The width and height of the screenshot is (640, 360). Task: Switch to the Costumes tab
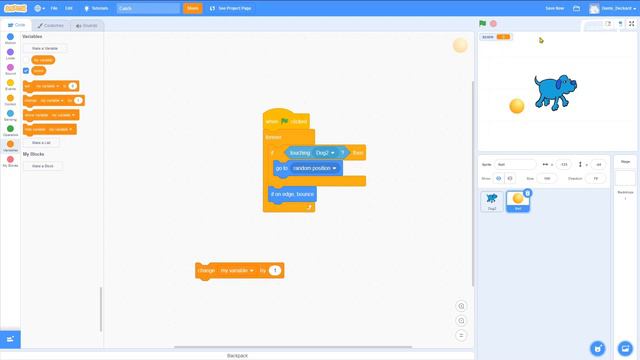click(51, 25)
